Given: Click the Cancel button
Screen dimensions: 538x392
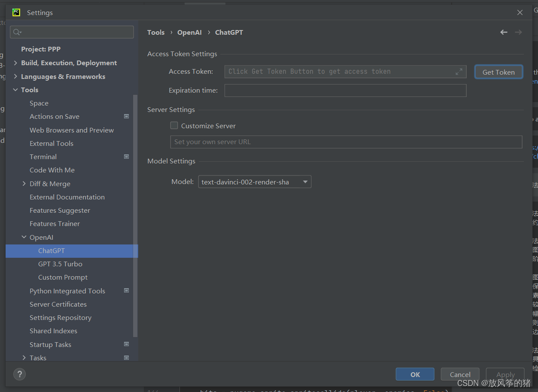Looking at the screenshot, I should point(460,374).
